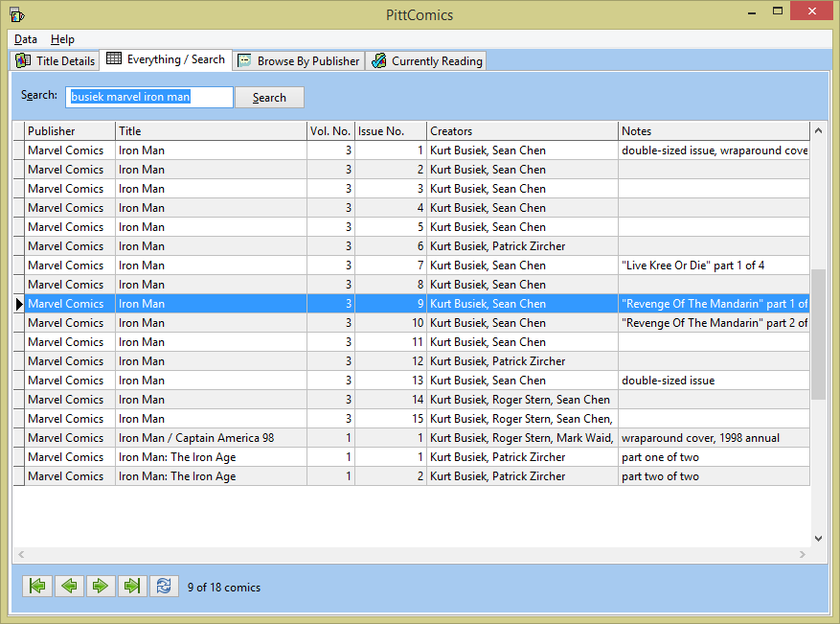Click '9 of 18 comics' status text
This screenshot has height=624, width=840.
pos(224,588)
